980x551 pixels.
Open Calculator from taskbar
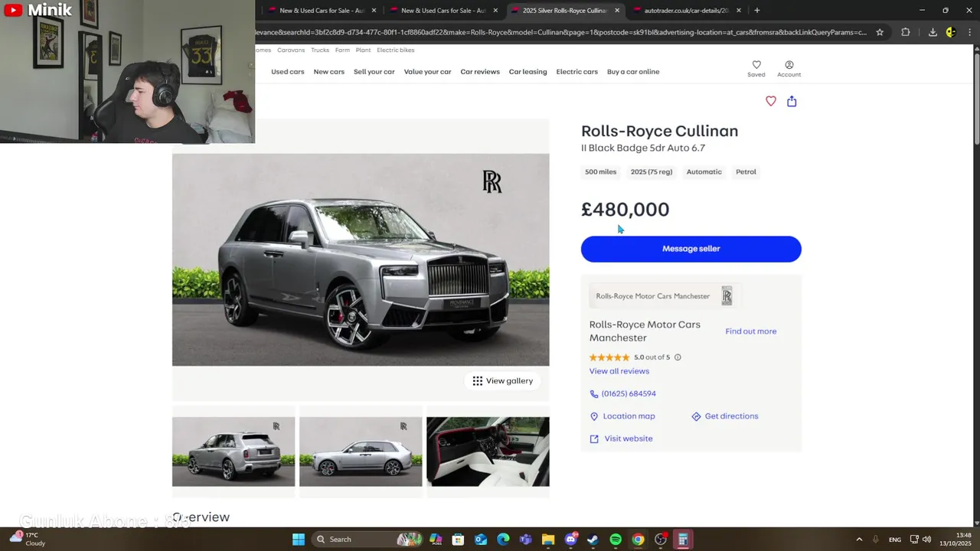pos(683,540)
